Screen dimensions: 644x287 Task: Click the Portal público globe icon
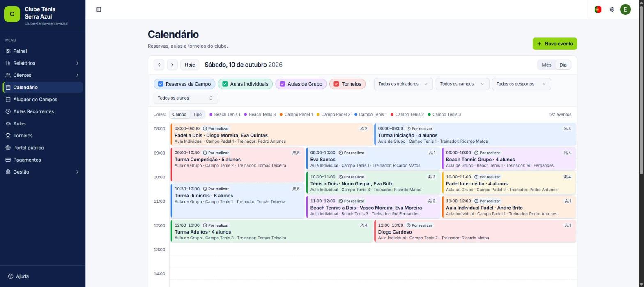pyautogui.click(x=8, y=148)
